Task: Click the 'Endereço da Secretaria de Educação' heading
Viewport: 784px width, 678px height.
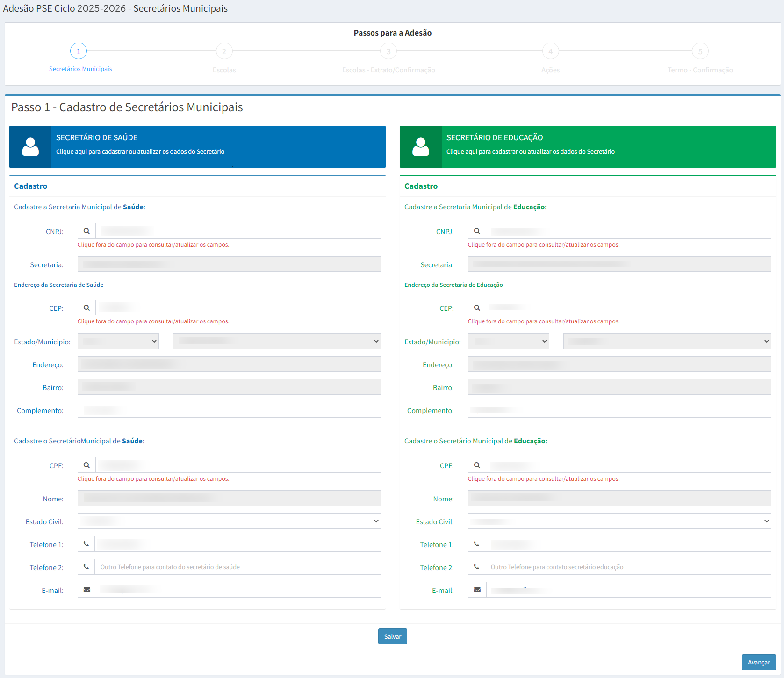Action: (453, 285)
